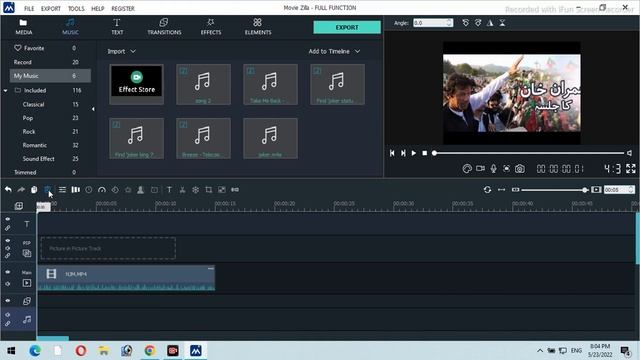The width and height of the screenshot is (640, 360).
Task: Open the speedometer speed tool
Action: [102, 190]
